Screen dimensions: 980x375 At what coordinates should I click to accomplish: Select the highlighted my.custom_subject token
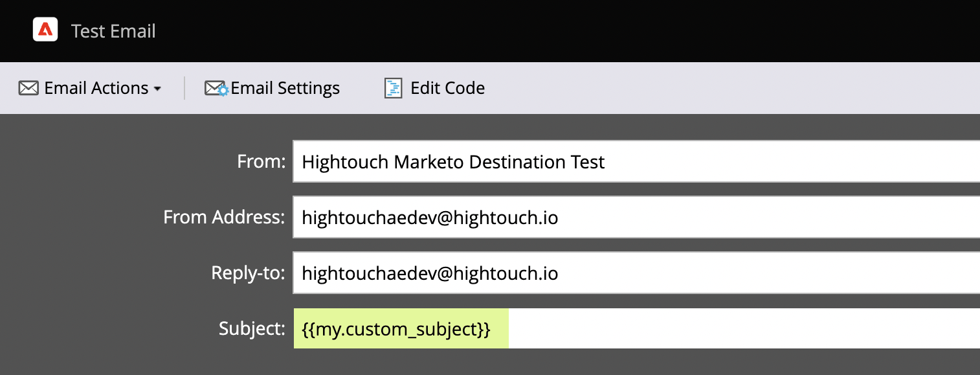click(x=396, y=329)
